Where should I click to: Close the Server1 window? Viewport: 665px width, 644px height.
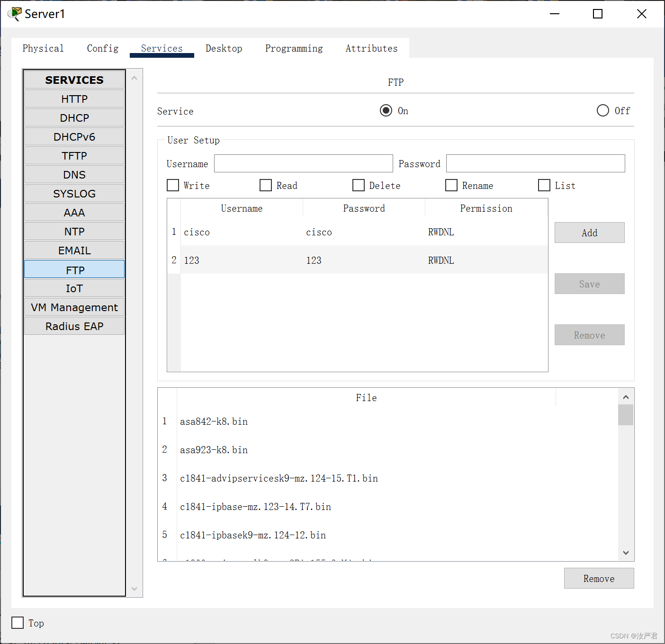pos(642,14)
